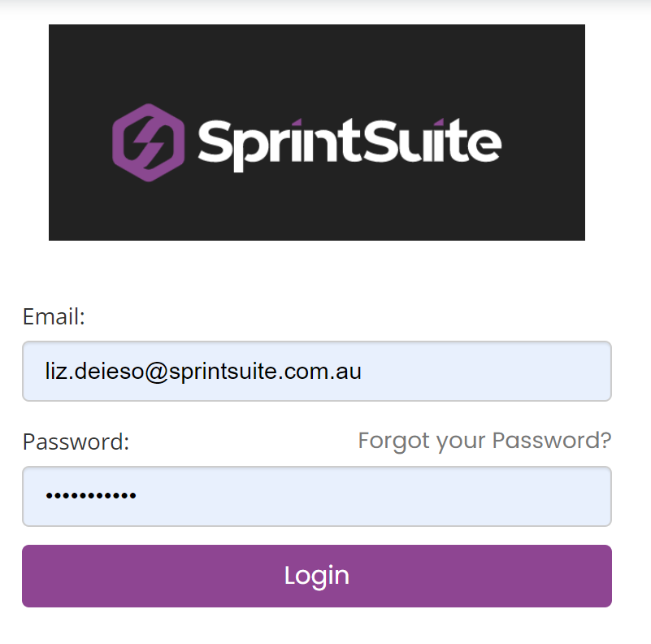This screenshot has width=651, height=644.
Task: Click the masked password dots
Action: 90,496
